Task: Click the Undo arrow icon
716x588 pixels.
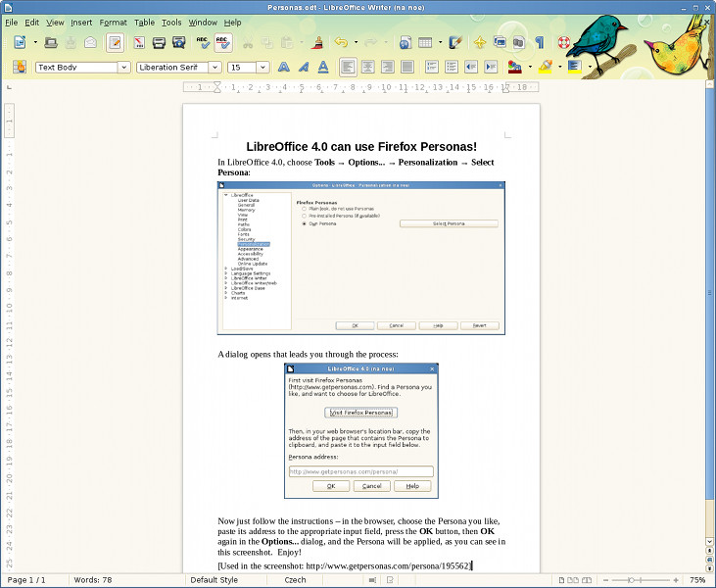Action: [341, 42]
